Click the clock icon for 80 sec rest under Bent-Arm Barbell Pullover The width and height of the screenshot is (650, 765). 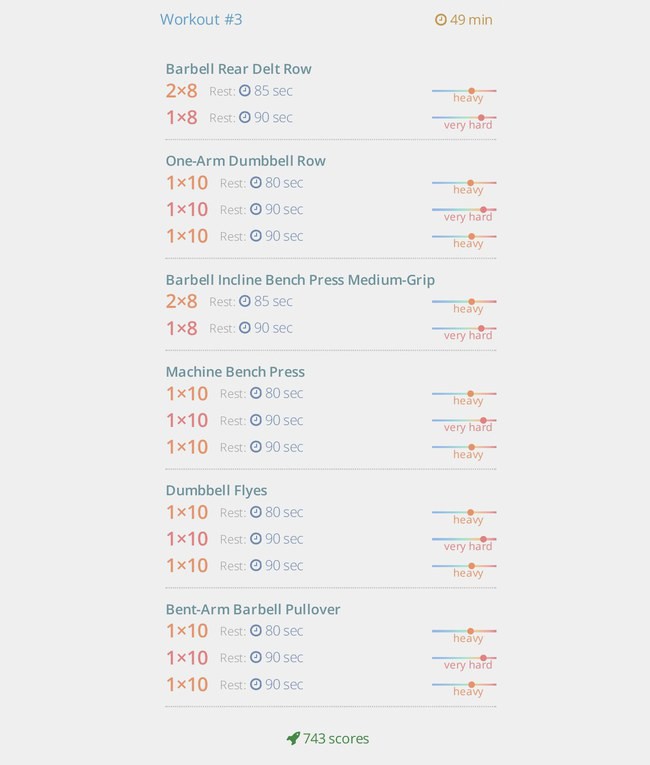(x=256, y=630)
